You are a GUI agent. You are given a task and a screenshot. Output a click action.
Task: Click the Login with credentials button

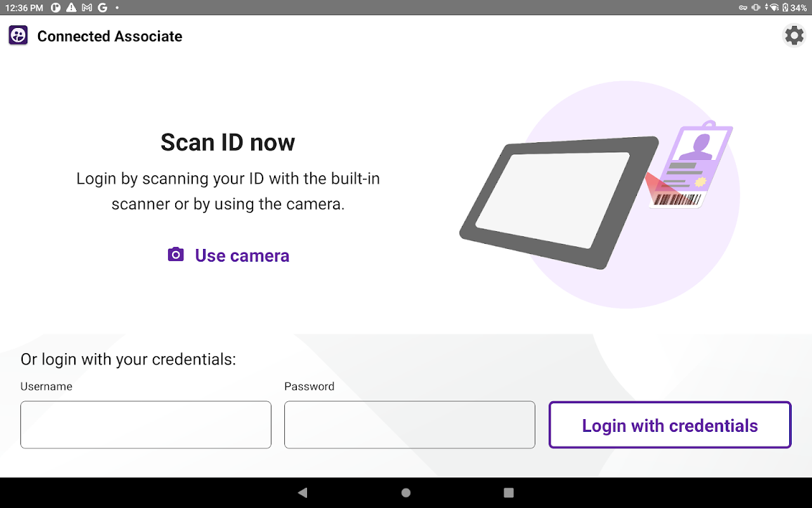click(670, 425)
